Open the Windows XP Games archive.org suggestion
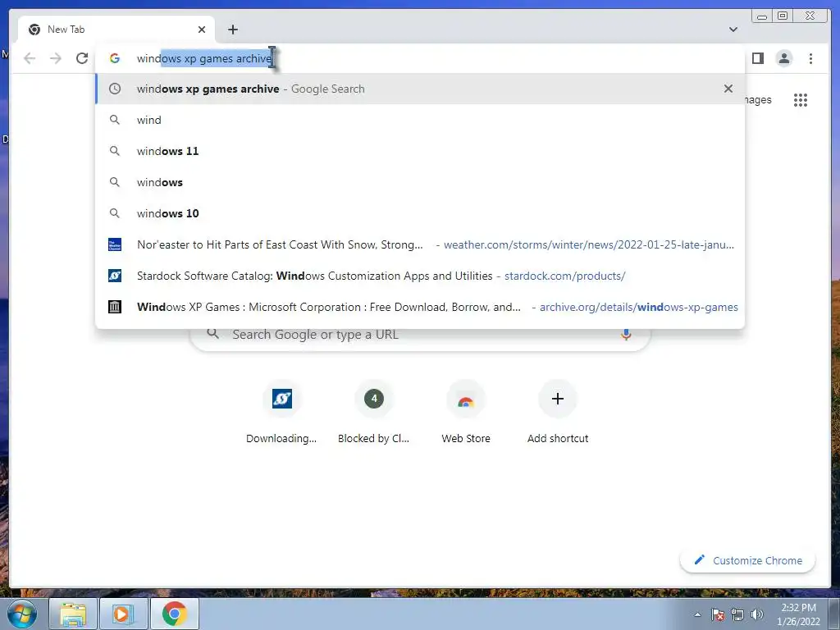This screenshot has width=840, height=630. point(420,307)
